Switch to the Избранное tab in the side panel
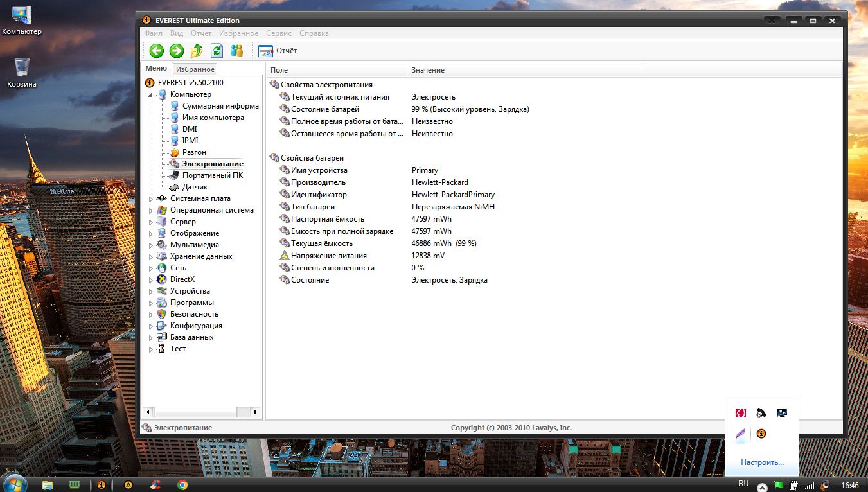 coord(195,69)
